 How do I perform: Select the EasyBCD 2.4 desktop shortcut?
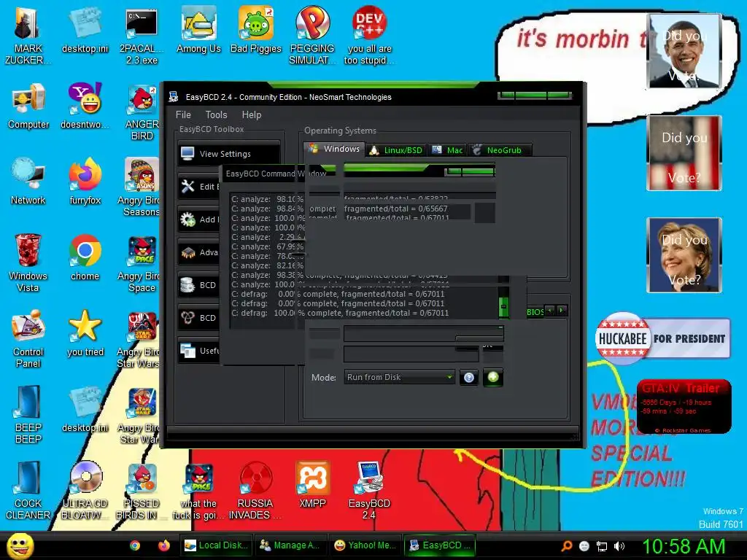click(369, 489)
